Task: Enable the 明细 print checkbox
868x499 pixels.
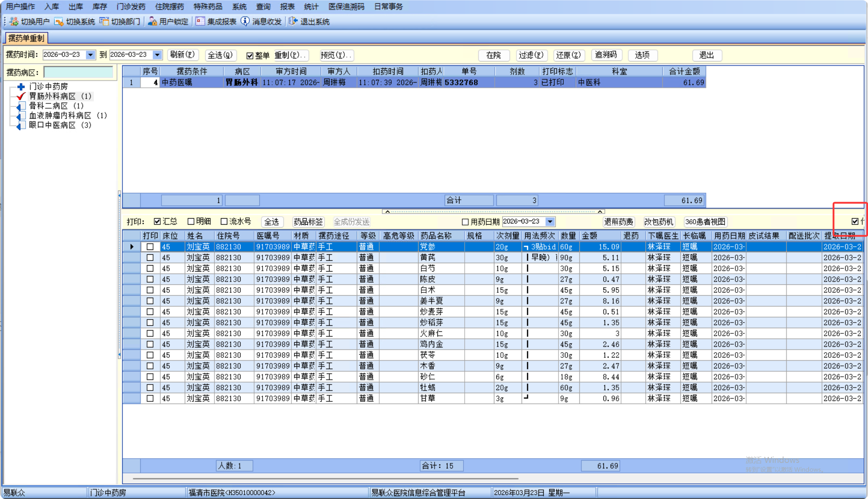Action: (191, 221)
